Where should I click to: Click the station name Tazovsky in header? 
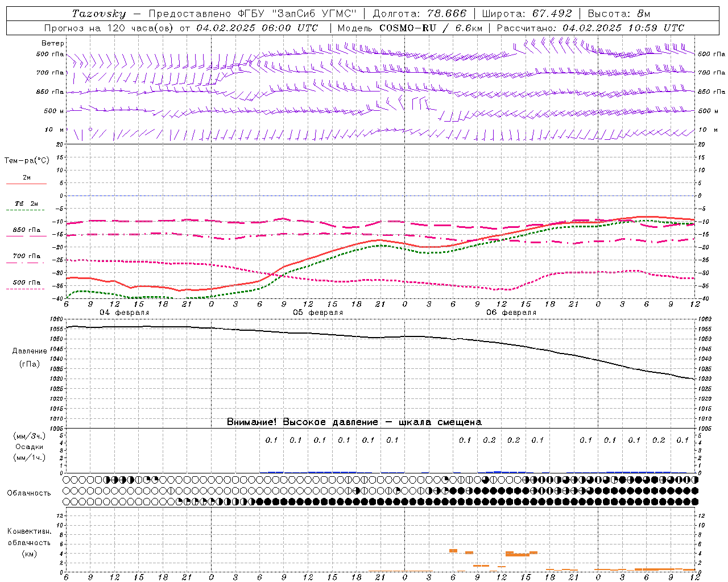coord(99,14)
